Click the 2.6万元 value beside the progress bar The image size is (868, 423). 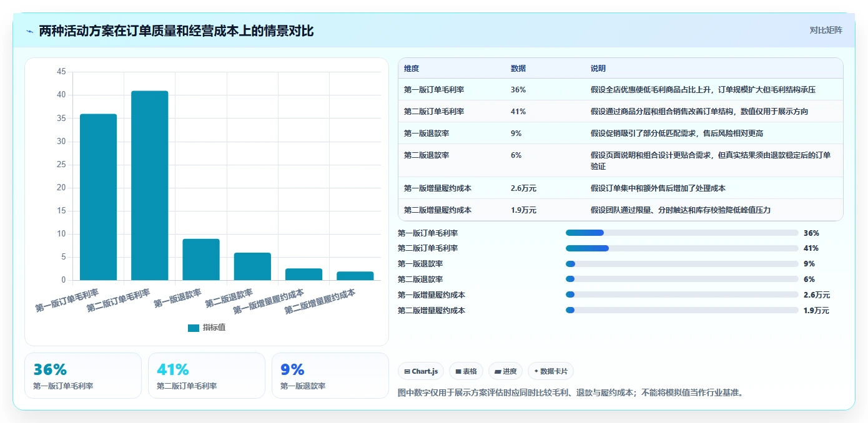817,295
